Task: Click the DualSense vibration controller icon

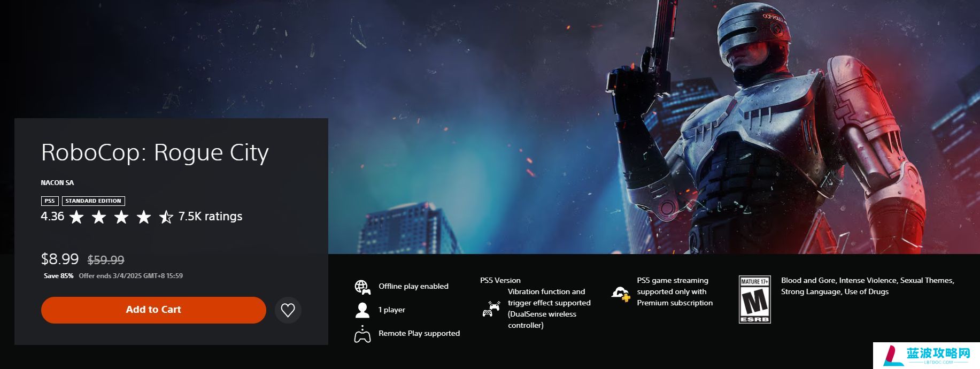Action: click(x=491, y=309)
